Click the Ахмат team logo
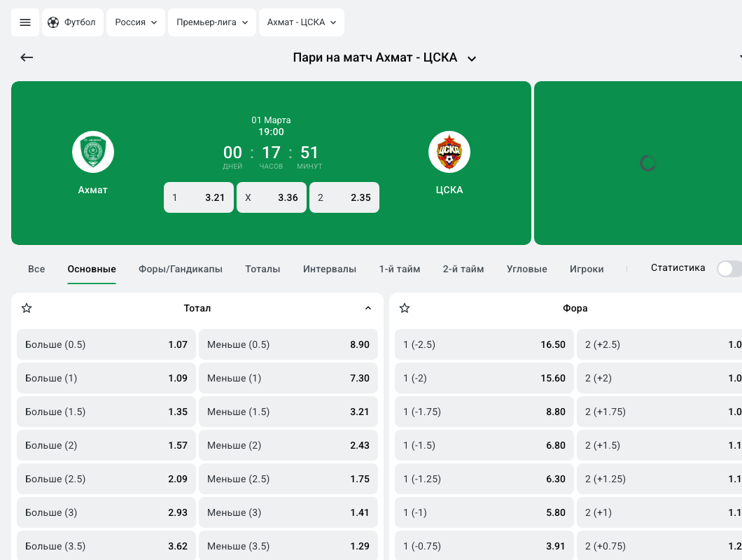This screenshot has width=742, height=560. tap(93, 152)
